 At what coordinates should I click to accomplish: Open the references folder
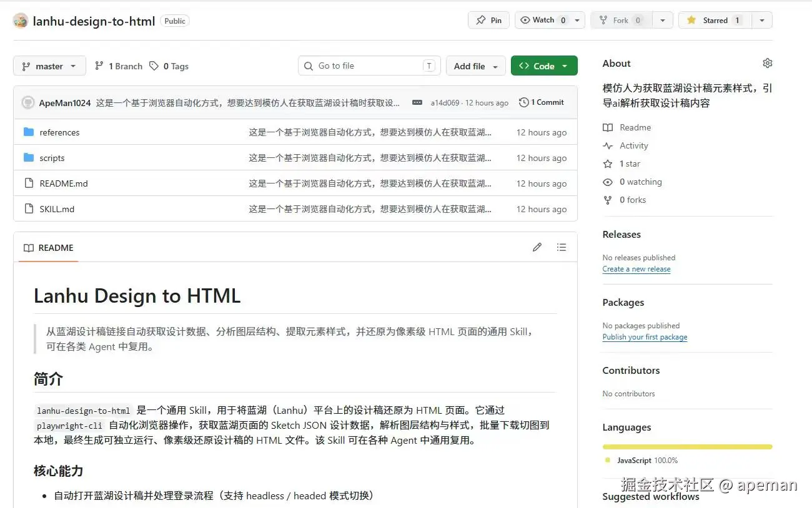click(x=59, y=132)
